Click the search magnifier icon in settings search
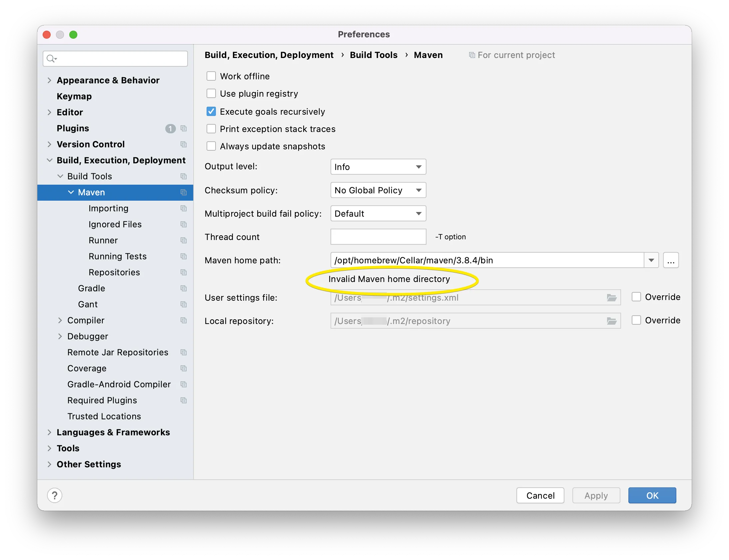 click(x=51, y=59)
